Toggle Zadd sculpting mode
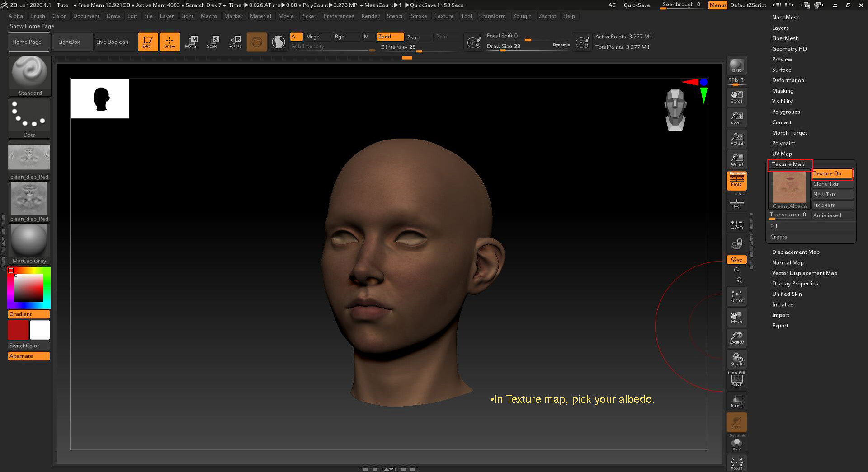This screenshot has width=868, height=472. 390,37
